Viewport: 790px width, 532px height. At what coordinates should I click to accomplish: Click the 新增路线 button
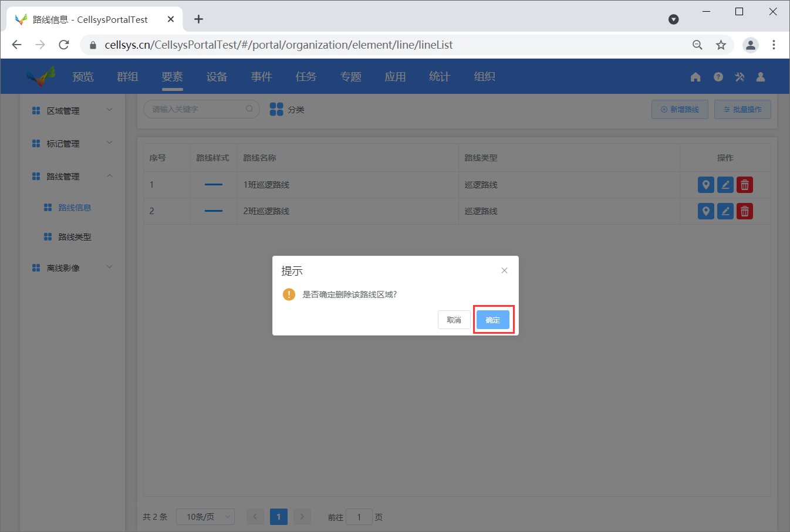pos(680,109)
